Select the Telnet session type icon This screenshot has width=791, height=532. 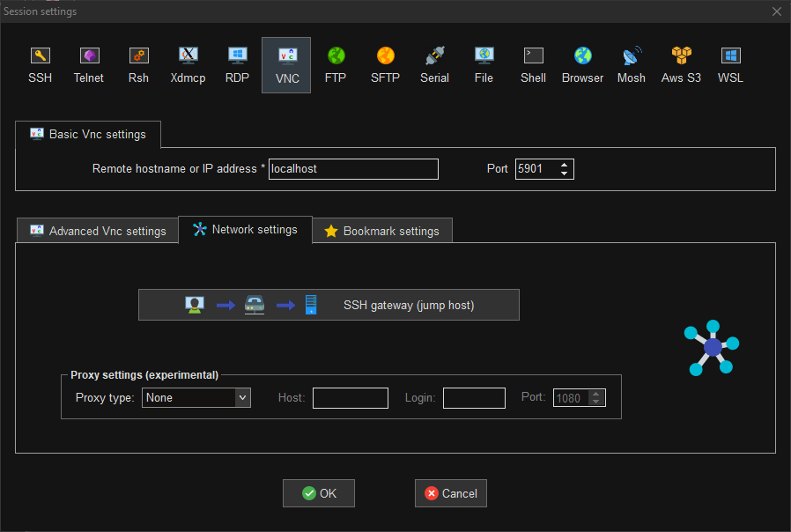89,65
